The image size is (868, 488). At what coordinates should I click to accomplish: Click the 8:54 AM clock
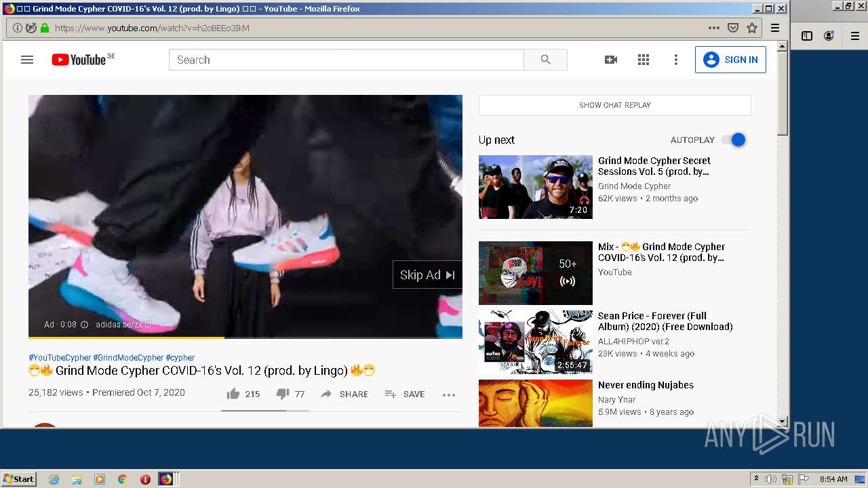(833, 479)
